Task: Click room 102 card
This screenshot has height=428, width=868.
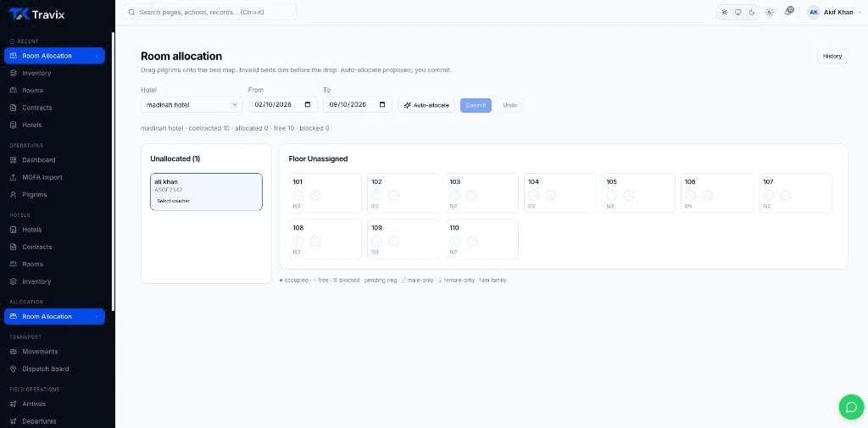Action: point(403,192)
